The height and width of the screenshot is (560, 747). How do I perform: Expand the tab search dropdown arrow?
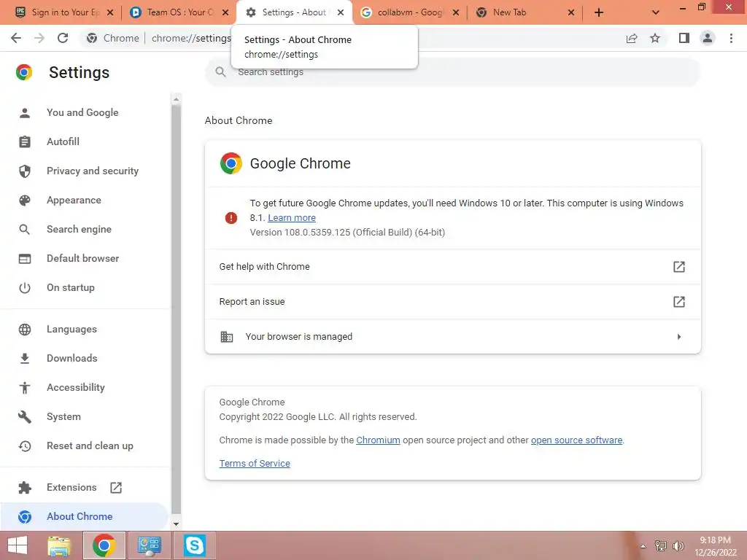click(x=656, y=12)
